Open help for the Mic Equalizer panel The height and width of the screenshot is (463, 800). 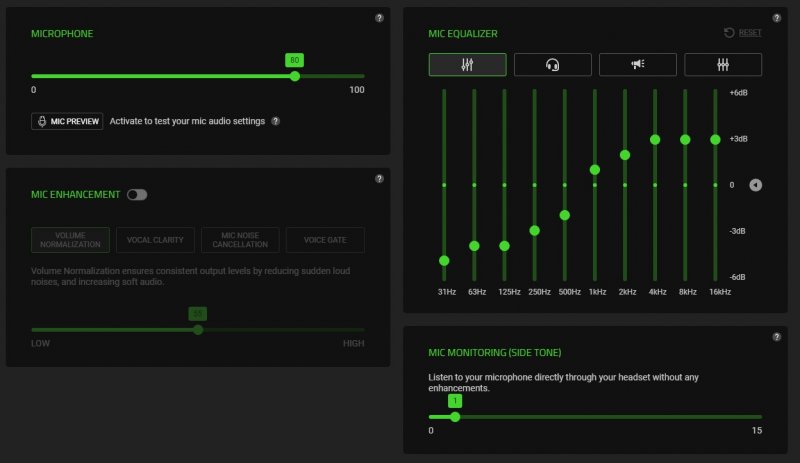777,18
